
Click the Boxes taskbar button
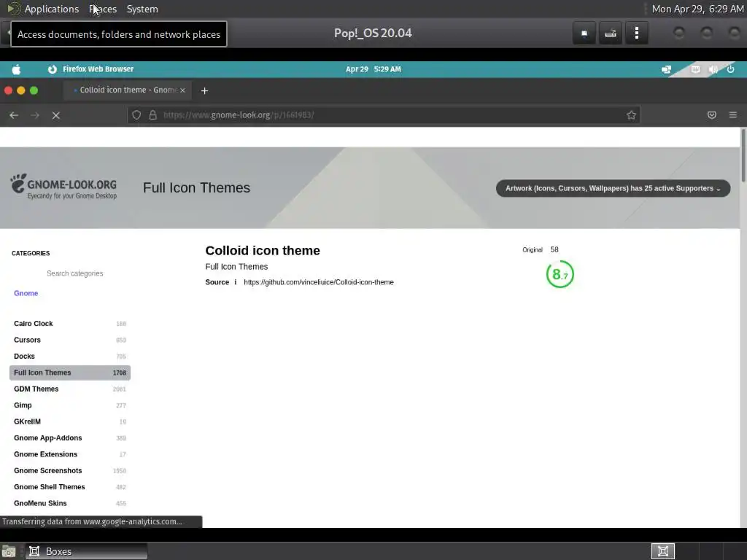(x=86, y=551)
